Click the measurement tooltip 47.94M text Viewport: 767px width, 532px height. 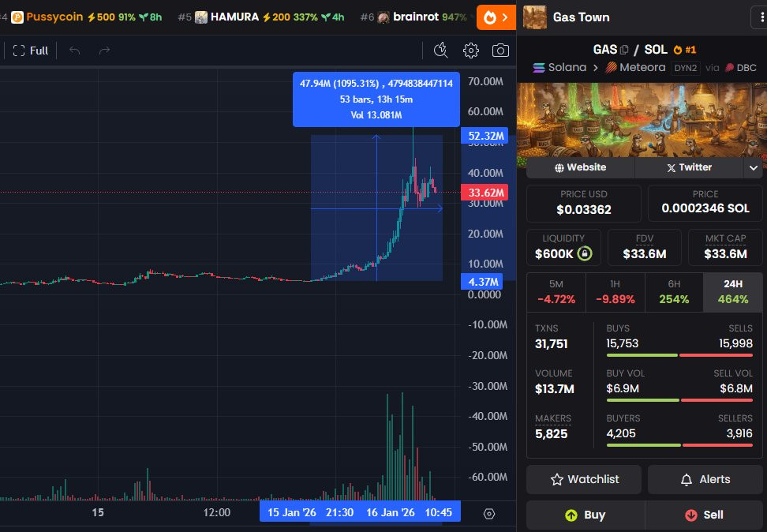(x=376, y=83)
